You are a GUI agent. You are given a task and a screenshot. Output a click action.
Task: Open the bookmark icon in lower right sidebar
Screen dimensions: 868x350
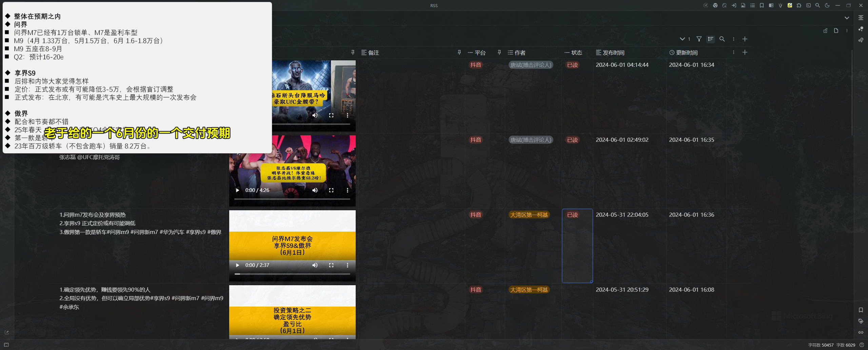point(861,310)
